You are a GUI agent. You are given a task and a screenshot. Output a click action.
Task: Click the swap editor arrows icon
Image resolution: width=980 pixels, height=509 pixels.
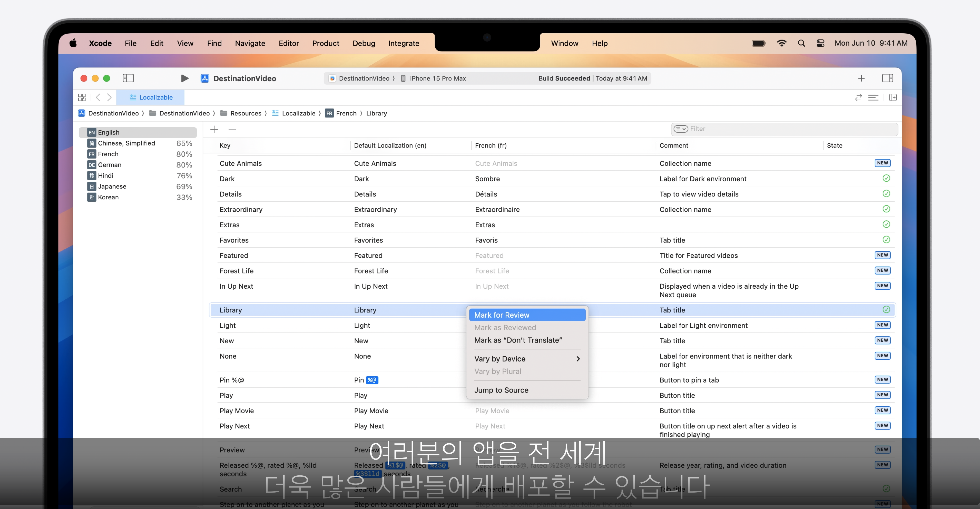click(858, 97)
